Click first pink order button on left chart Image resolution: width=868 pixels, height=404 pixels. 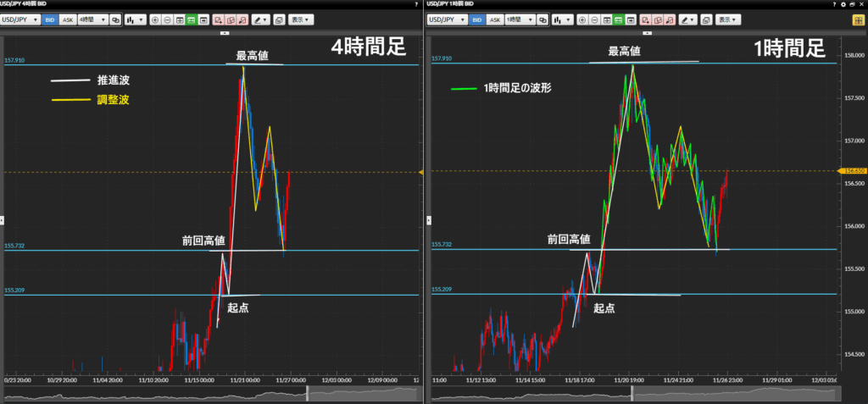(219, 19)
